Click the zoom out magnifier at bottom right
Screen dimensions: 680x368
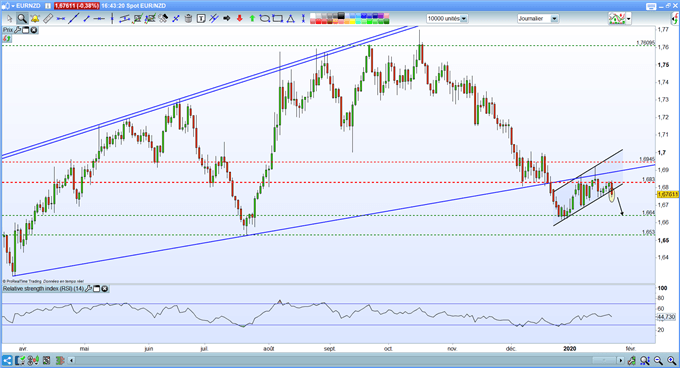point(658,360)
